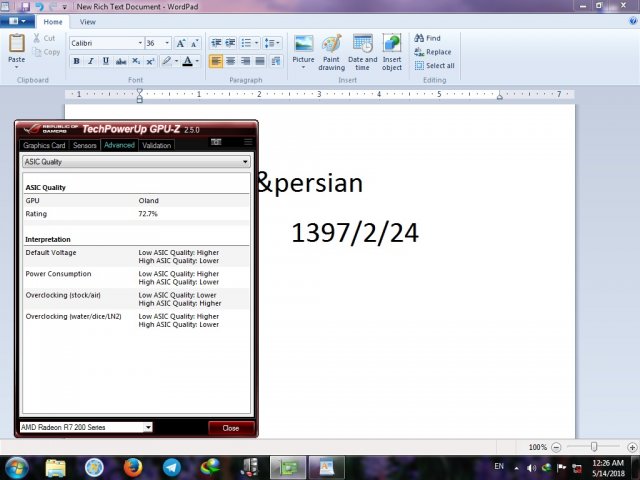
Task: Click Select all in Editing group
Action: 435,66
